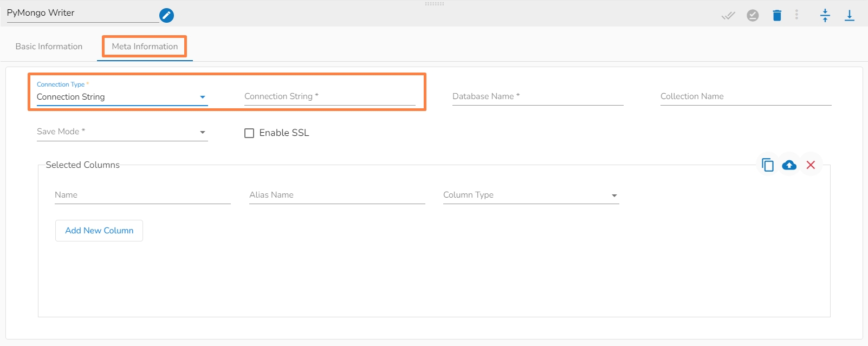868x346 pixels.
Task: Switch to the Basic Information tab
Action: pos(49,47)
